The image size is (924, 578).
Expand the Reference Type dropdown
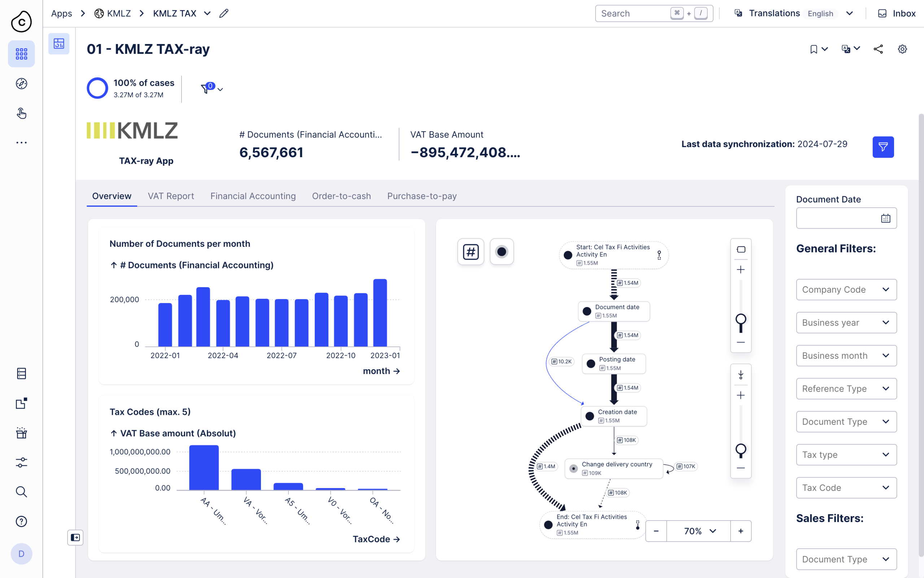tap(846, 389)
